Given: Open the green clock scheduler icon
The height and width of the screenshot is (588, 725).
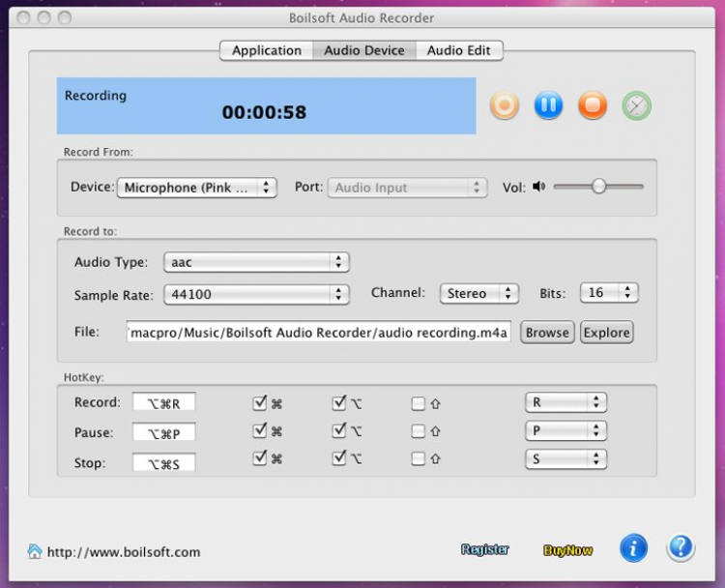Looking at the screenshot, I should [x=636, y=105].
